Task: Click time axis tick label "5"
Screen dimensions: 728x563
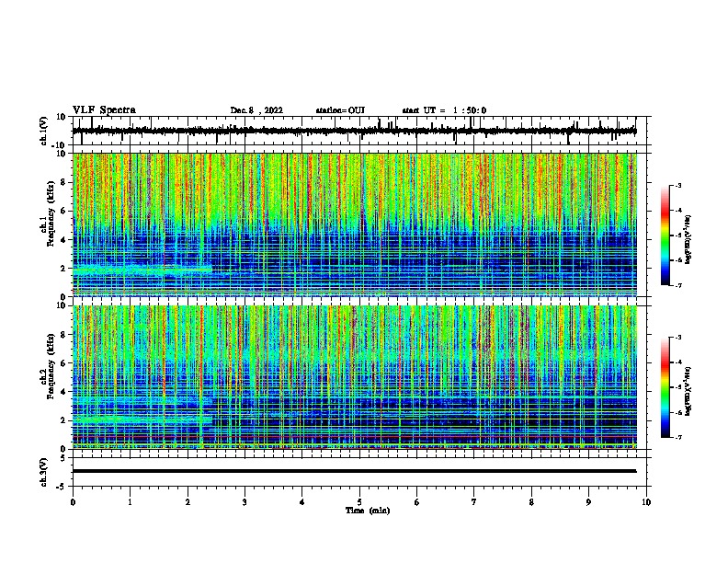Action: pyautogui.click(x=359, y=502)
